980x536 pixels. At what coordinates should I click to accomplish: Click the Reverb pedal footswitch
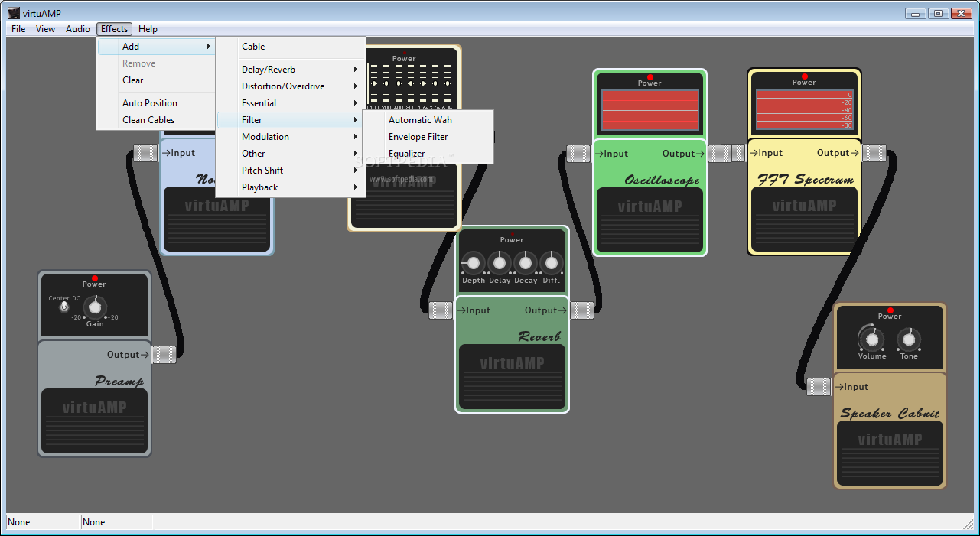click(x=512, y=377)
